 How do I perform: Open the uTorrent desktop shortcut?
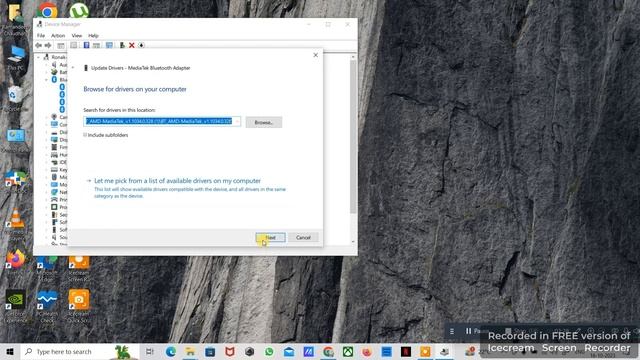tap(79, 11)
